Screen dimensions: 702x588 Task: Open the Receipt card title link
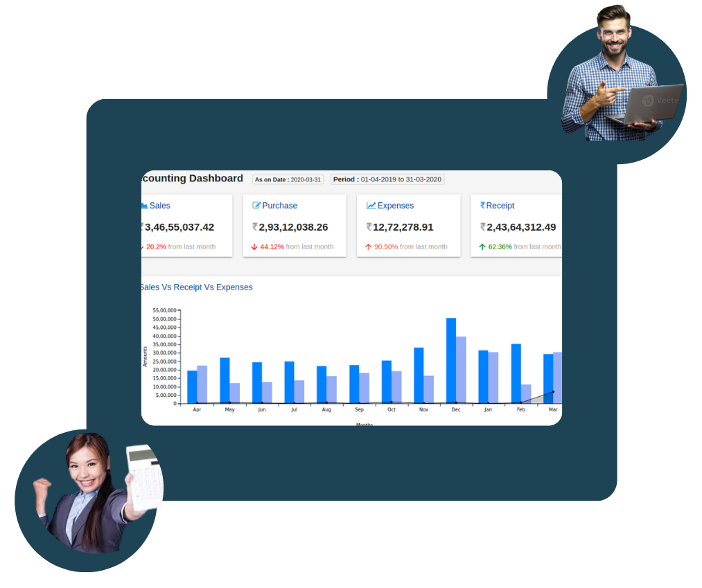(x=500, y=206)
